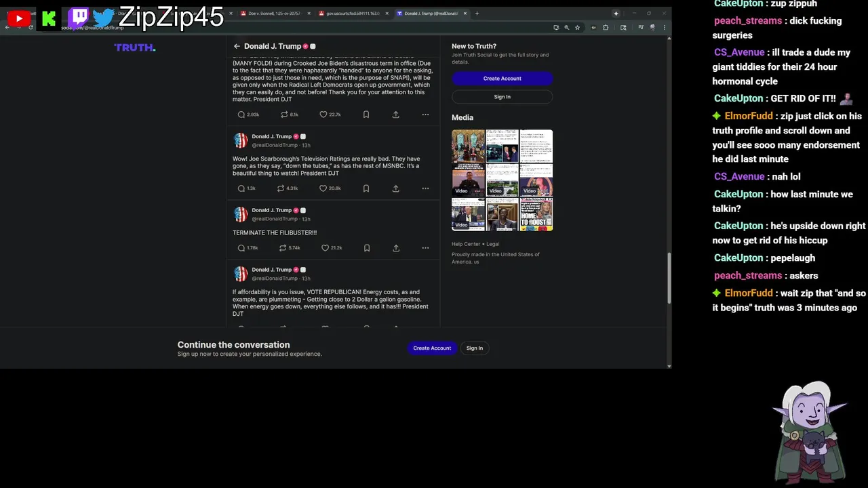Click the YouTube icon in the overlay
This screenshot has height=488, width=868.
tap(19, 19)
